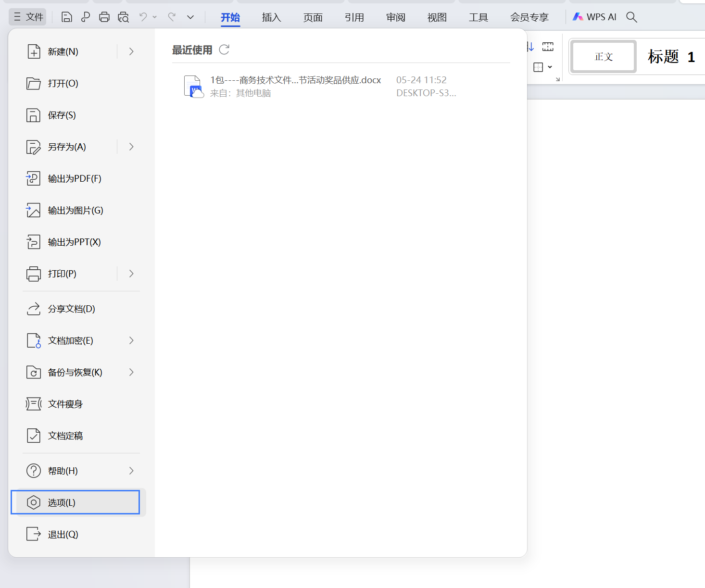Viewport: 705px width, 588px height.
Task: Select the 正文 style
Action: 604,57
